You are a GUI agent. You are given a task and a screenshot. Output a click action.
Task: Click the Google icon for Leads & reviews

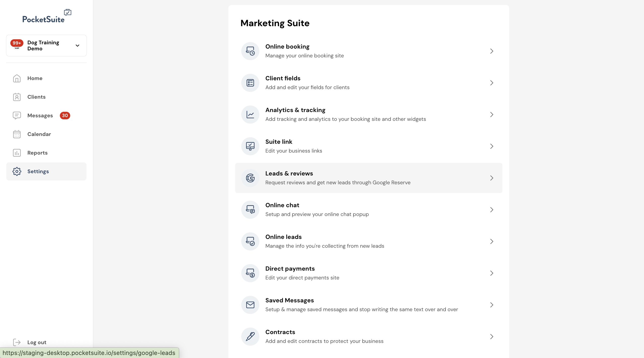point(250,178)
